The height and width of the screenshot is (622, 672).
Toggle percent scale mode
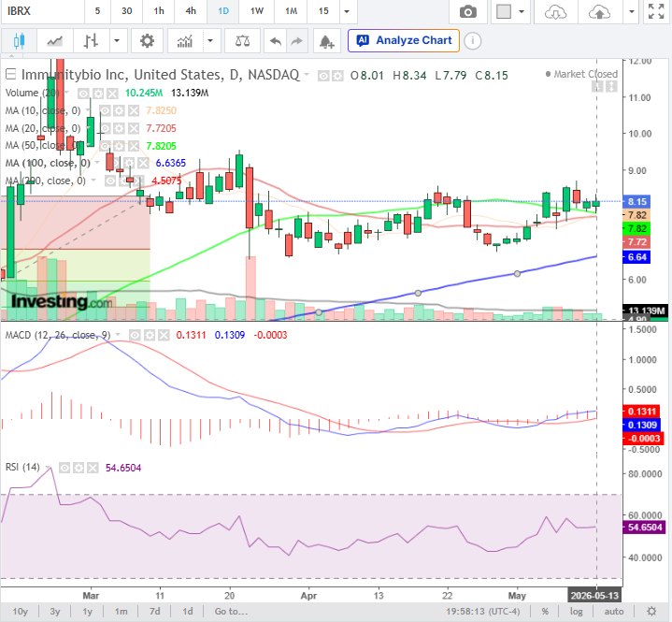point(545,612)
